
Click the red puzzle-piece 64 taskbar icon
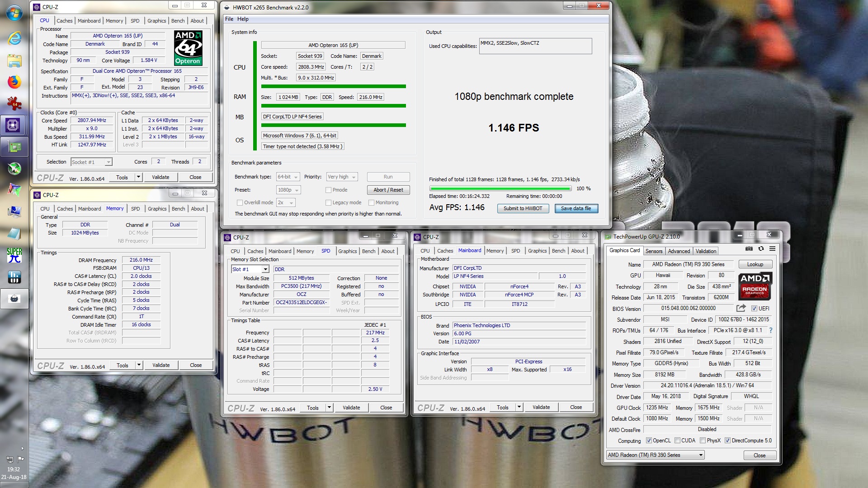14,103
